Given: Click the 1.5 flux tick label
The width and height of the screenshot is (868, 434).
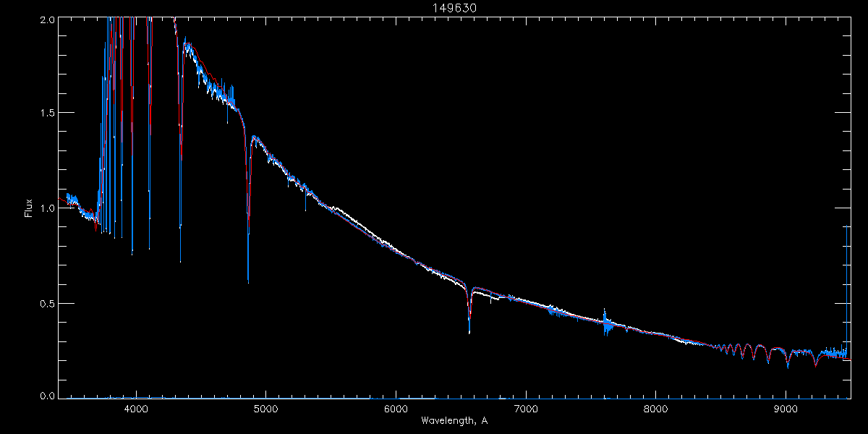Looking at the screenshot, I should tap(47, 114).
